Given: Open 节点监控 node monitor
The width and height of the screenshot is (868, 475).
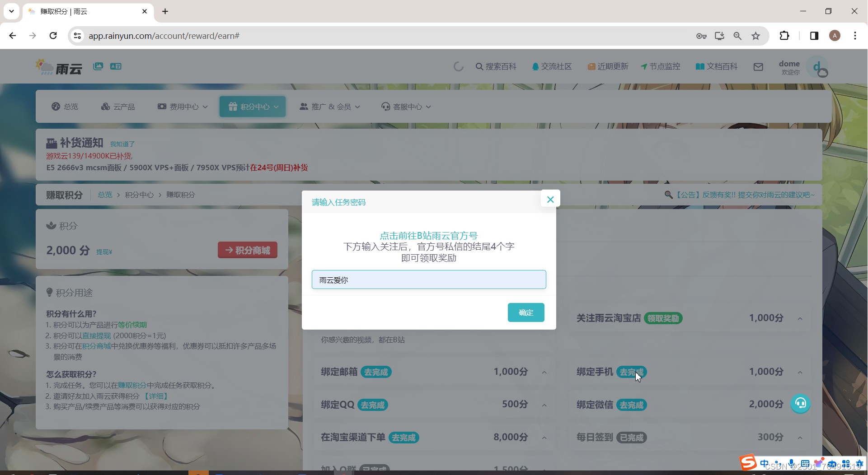Looking at the screenshot, I should (660, 66).
